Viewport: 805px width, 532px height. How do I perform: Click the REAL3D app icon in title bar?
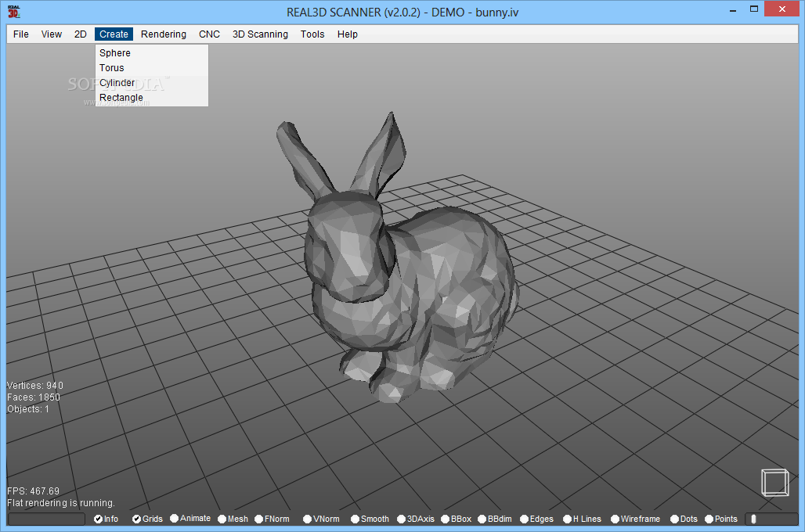point(14,11)
